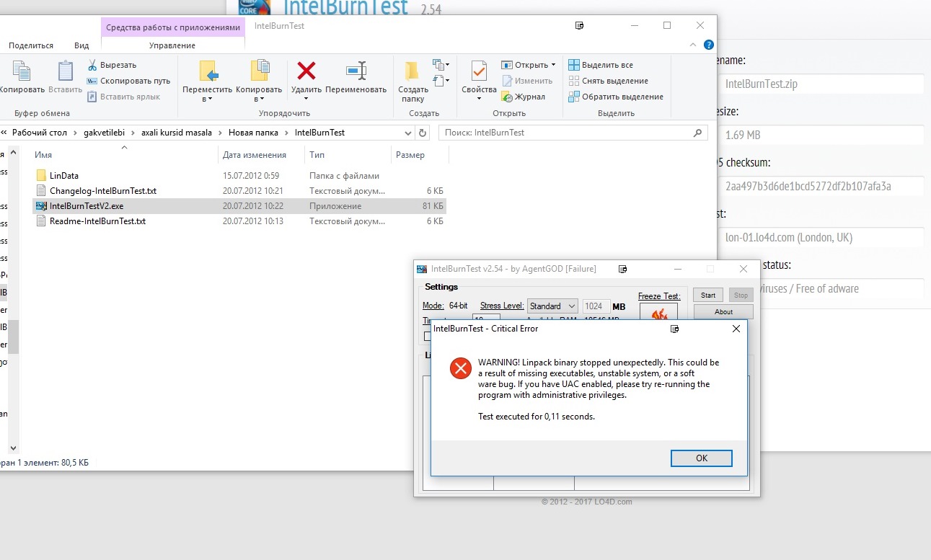Refresh the folder view in Explorer
The image size is (931, 560).
[x=423, y=133]
